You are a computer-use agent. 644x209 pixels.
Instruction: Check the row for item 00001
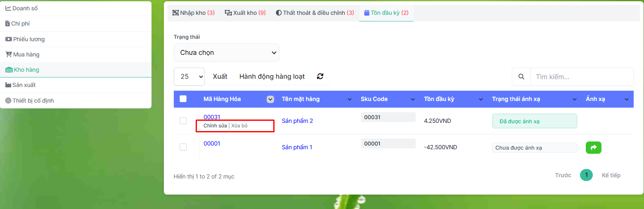pos(183,147)
